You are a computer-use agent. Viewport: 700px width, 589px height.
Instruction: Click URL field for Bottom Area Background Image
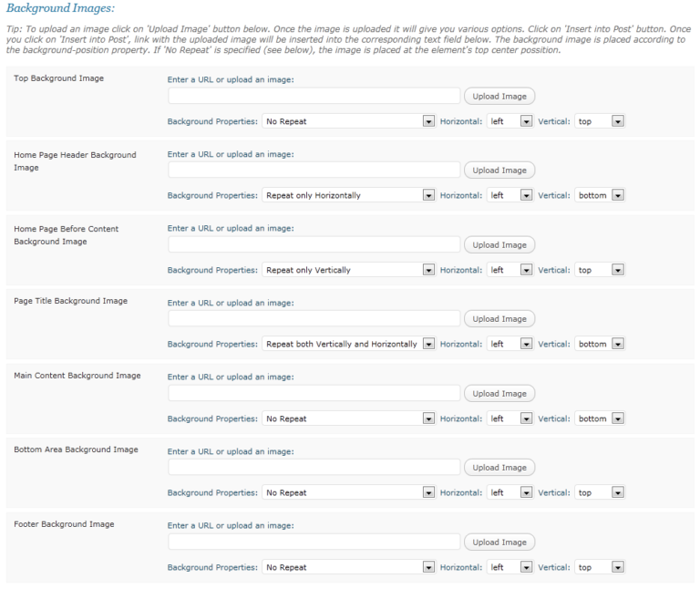pyautogui.click(x=314, y=467)
